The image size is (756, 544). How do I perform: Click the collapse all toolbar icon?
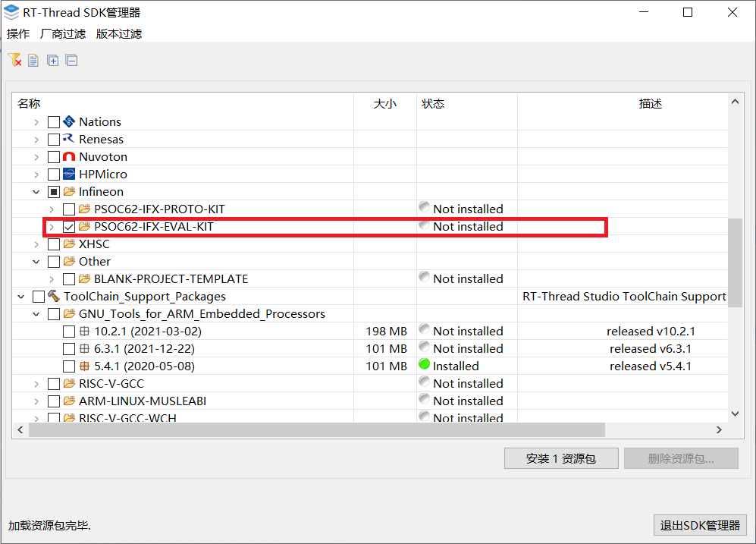72,60
